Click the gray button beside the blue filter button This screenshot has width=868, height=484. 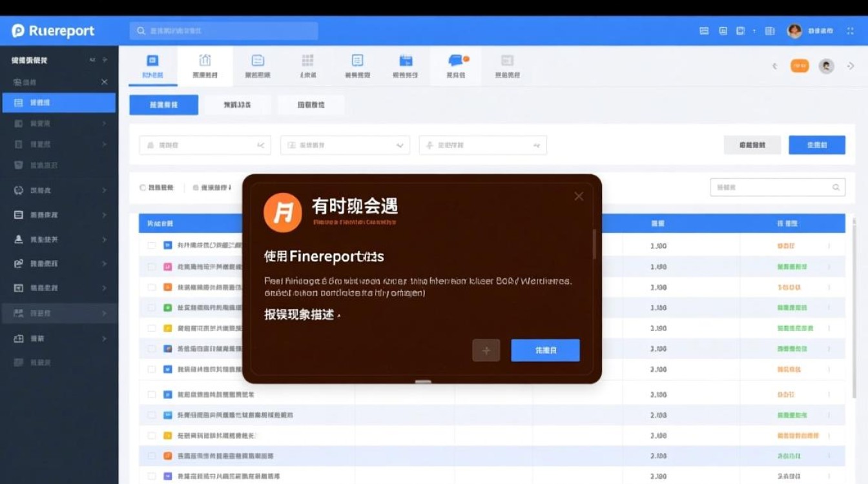752,145
